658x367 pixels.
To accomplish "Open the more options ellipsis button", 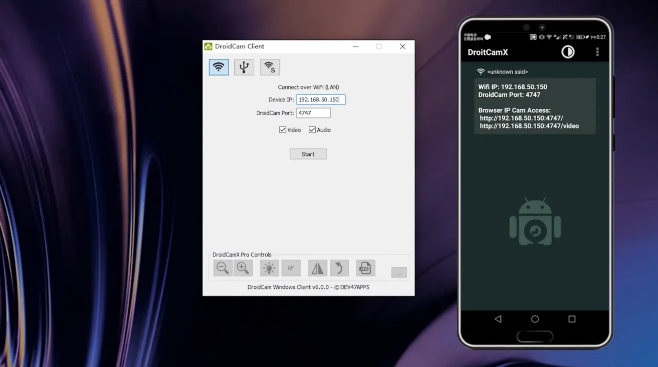I will point(399,273).
